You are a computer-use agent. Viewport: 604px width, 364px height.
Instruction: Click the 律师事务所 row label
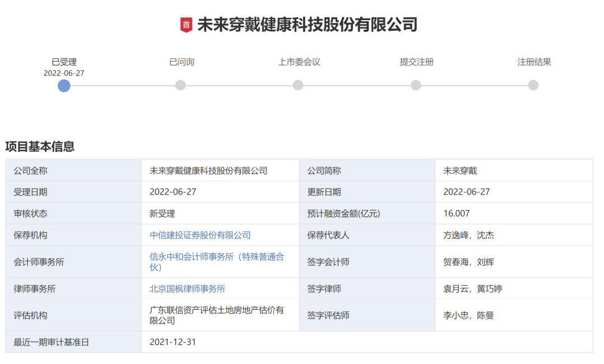[35, 289]
